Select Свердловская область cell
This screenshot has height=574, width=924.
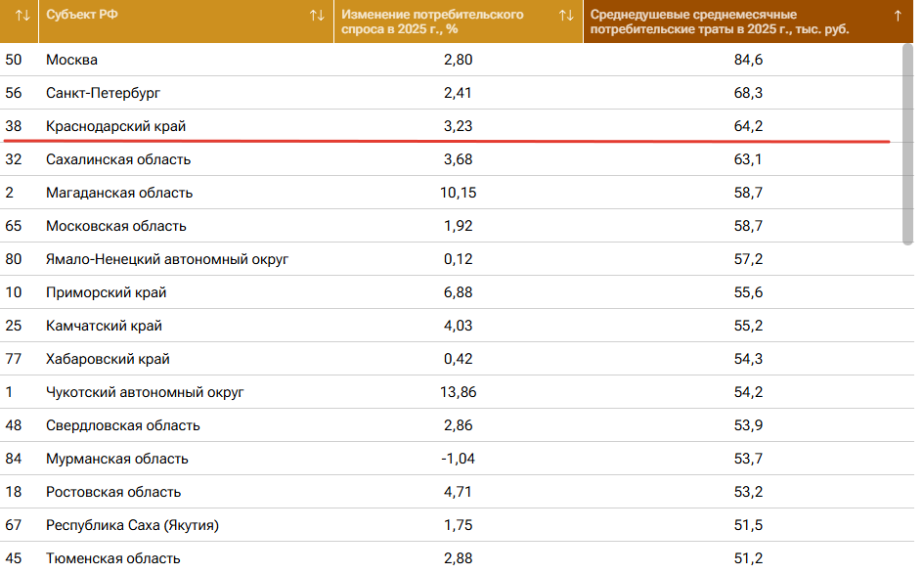[x=123, y=425]
